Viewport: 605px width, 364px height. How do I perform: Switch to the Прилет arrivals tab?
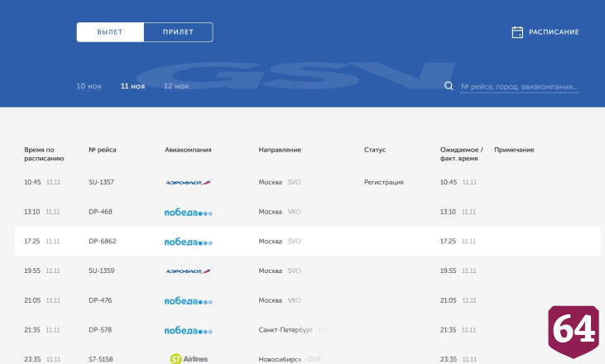(178, 32)
